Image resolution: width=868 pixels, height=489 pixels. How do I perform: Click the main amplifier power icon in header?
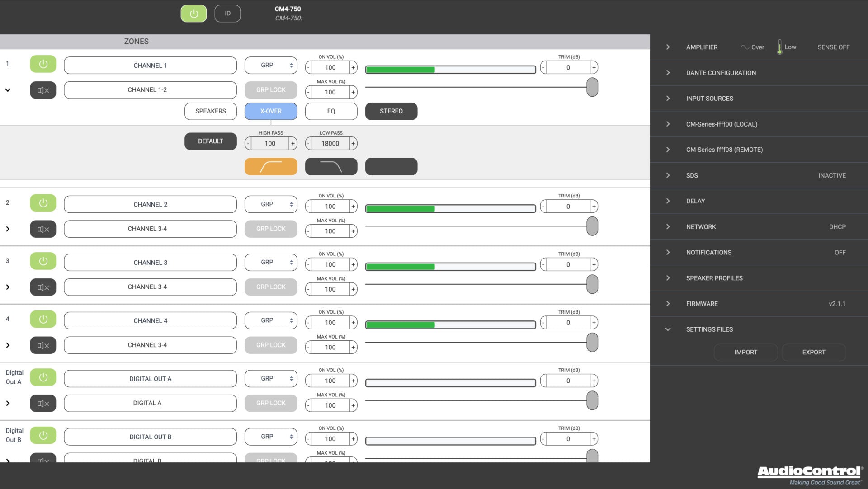[193, 14]
